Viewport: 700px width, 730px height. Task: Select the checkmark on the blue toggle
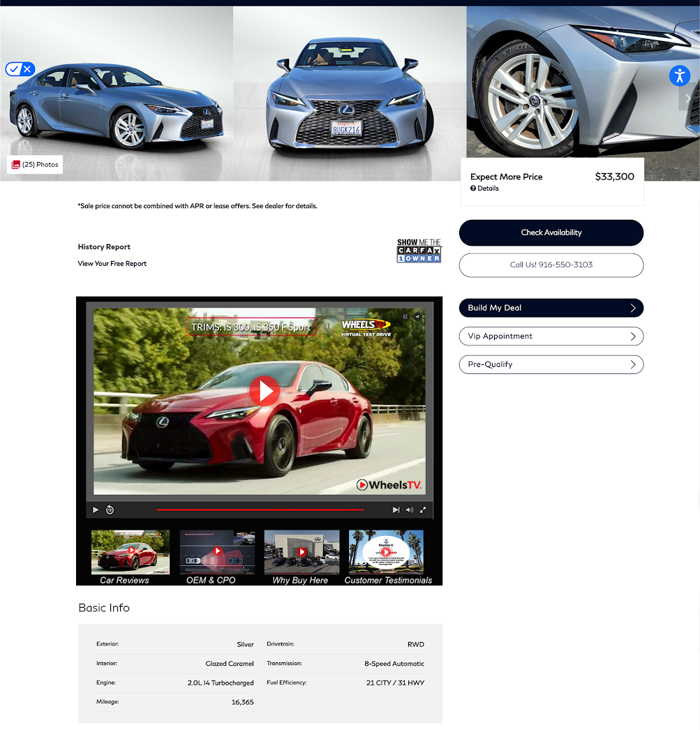tap(14, 69)
